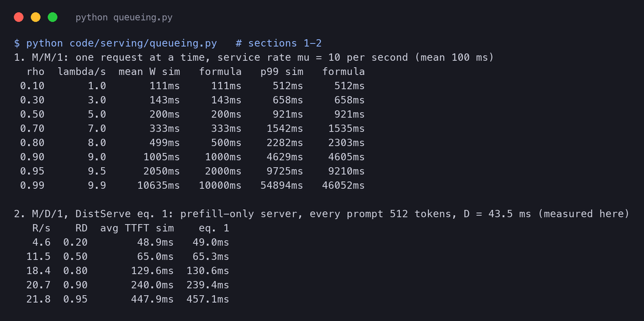
Task: Click the mean W sim value 499ms
Action: (165, 143)
